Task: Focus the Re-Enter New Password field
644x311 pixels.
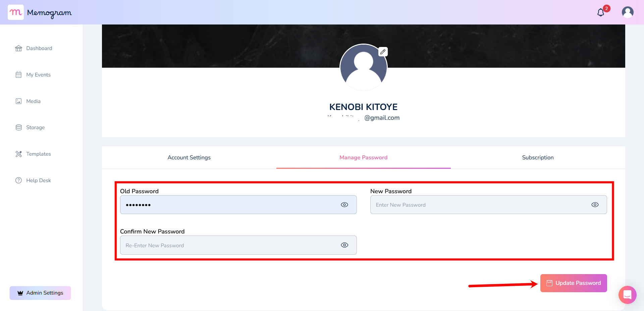Action: tap(238, 245)
